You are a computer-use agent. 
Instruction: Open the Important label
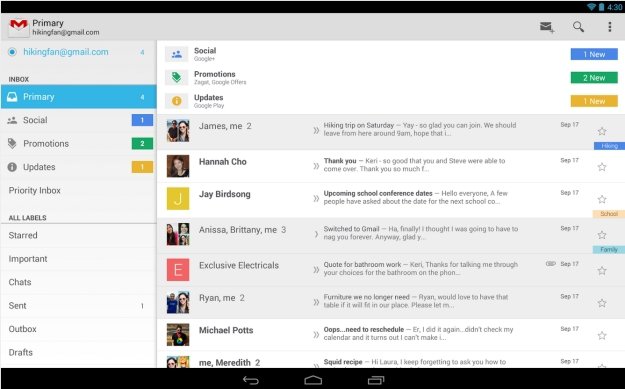79,259
